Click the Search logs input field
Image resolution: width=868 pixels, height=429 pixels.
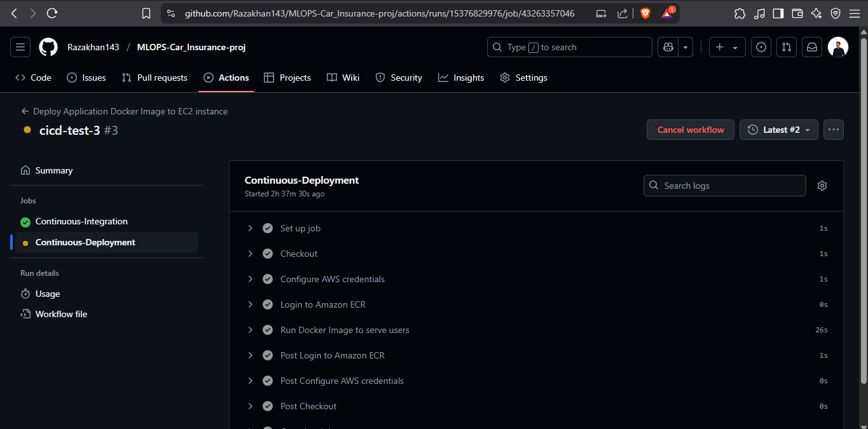click(725, 186)
